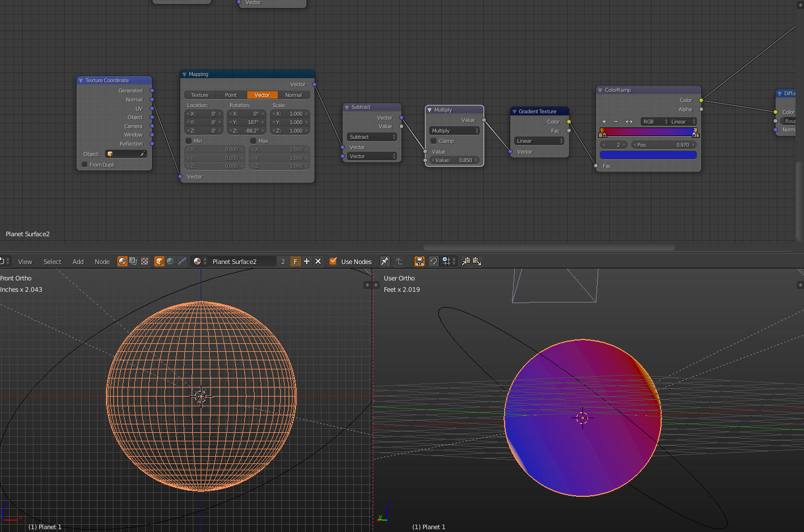Click the Value 0.850 field on Multiply node

coord(454,160)
